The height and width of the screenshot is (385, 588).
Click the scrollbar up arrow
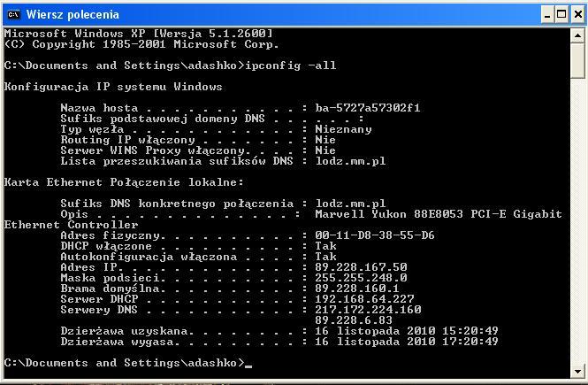point(577,35)
